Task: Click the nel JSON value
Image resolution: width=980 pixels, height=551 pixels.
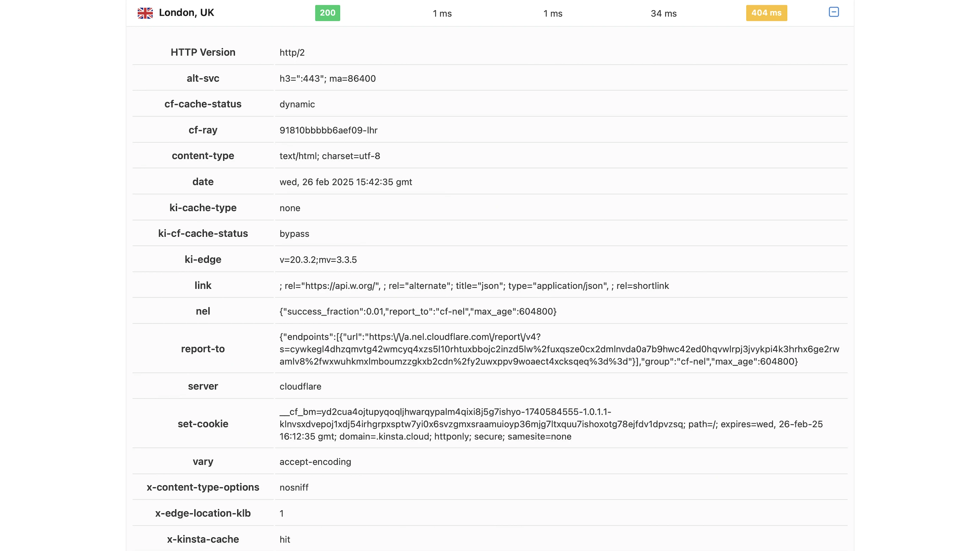Action: tap(418, 311)
